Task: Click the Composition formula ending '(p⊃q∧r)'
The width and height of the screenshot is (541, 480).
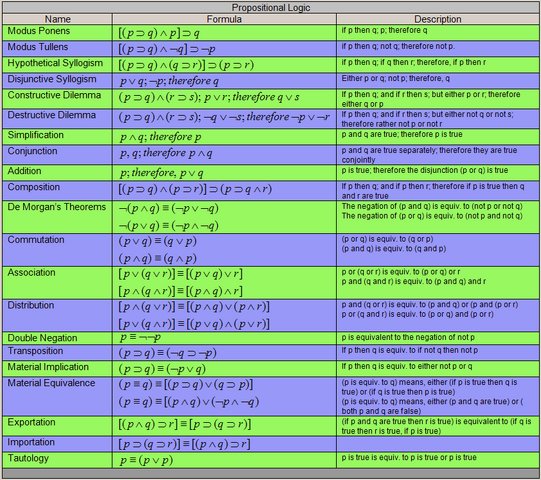Action: coord(195,189)
